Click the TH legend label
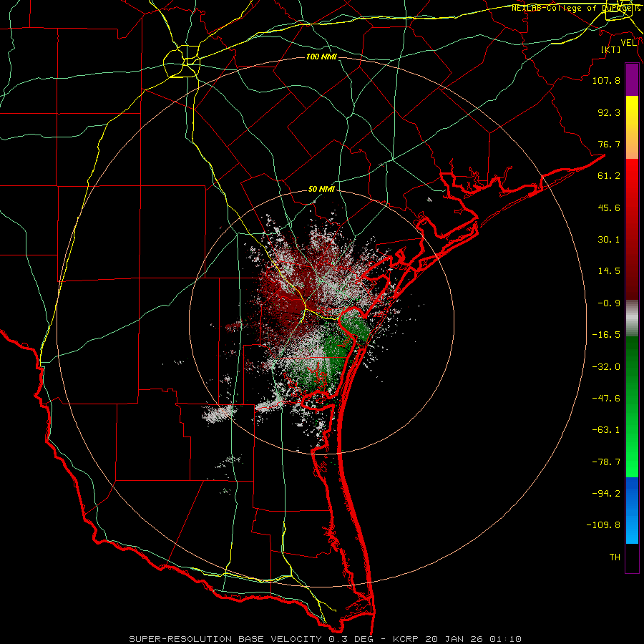644x644 pixels. pos(615,557)
